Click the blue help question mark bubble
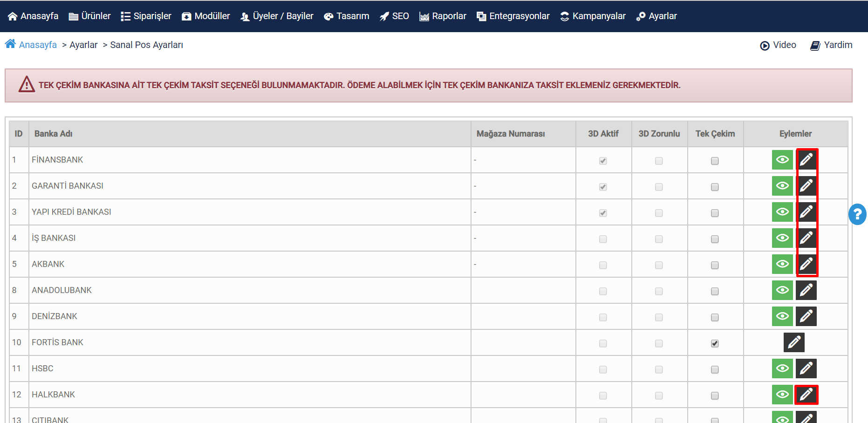 click(857, 214)
